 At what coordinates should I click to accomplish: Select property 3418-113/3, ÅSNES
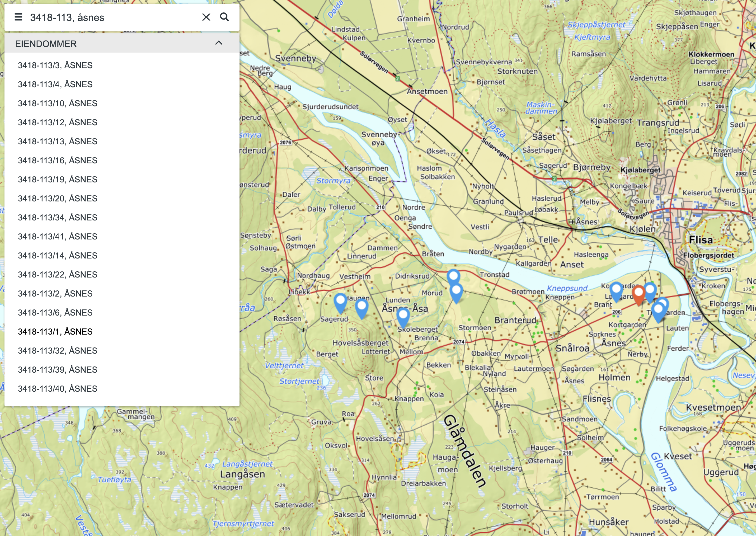tap(55, 65)
